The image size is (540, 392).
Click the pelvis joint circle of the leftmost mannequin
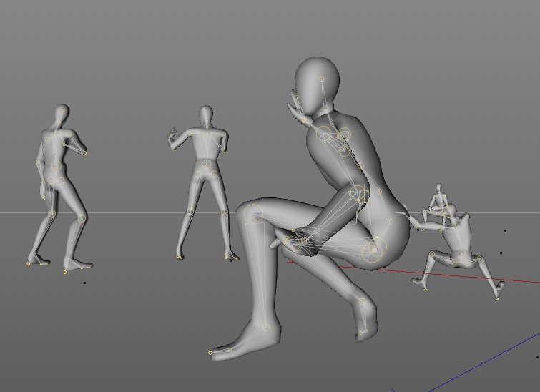tap(56, 166)
